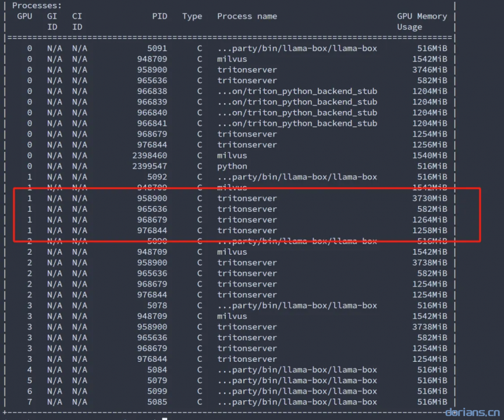This screenshot has height=420, width=504.
Task: Select 516MiB in the python row
Action: click(x=432, y=166)
